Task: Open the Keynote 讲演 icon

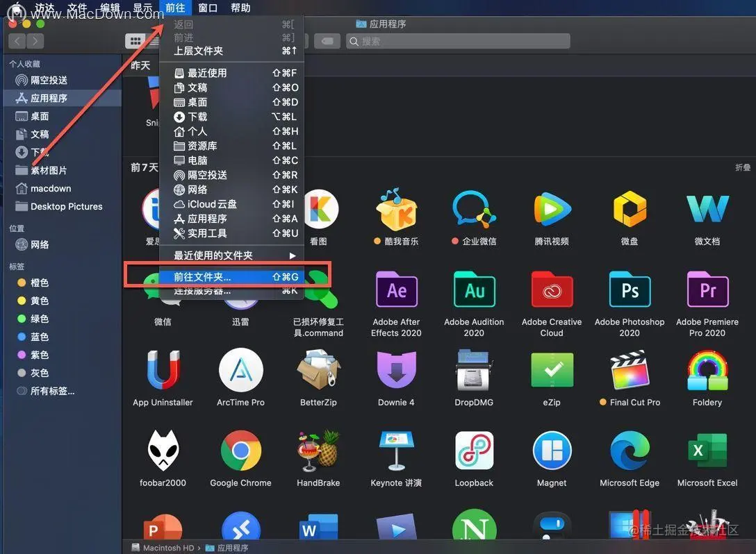Action: [396, 451]
